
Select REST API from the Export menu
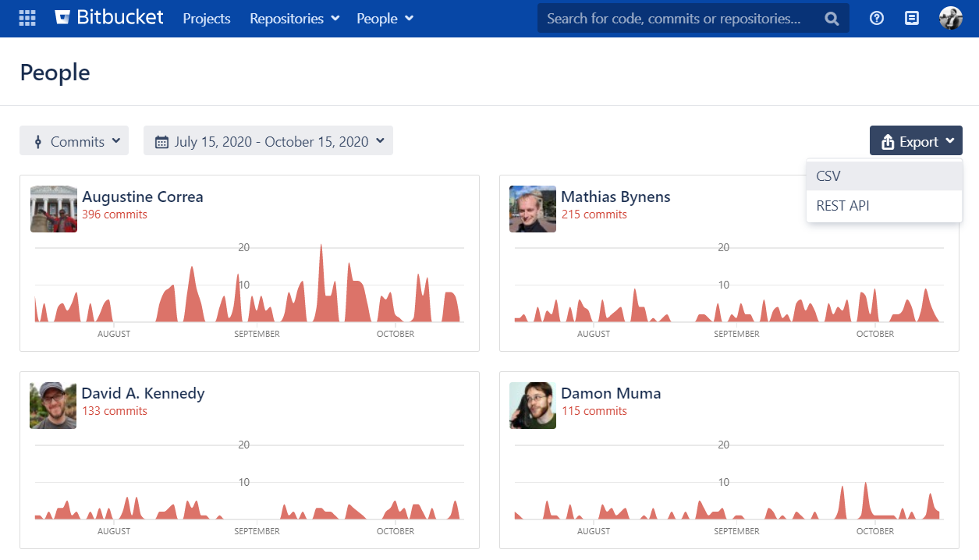[x=842, y=205]
